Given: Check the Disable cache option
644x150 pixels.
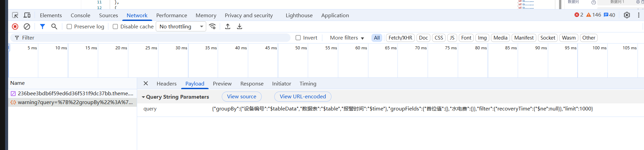Looking at the screenshot, I should pos(115,27).
